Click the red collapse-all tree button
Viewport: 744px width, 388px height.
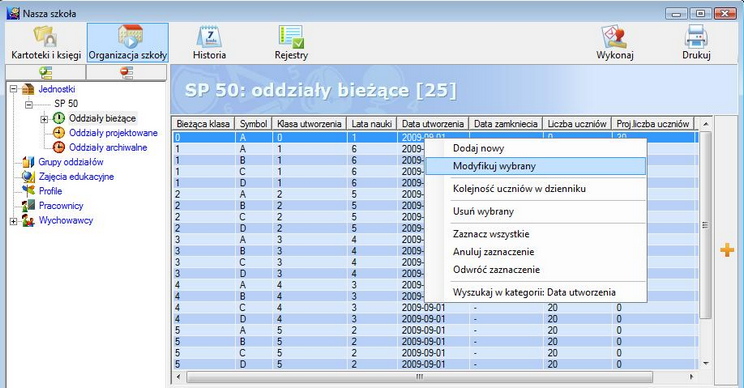coord(126,73)
